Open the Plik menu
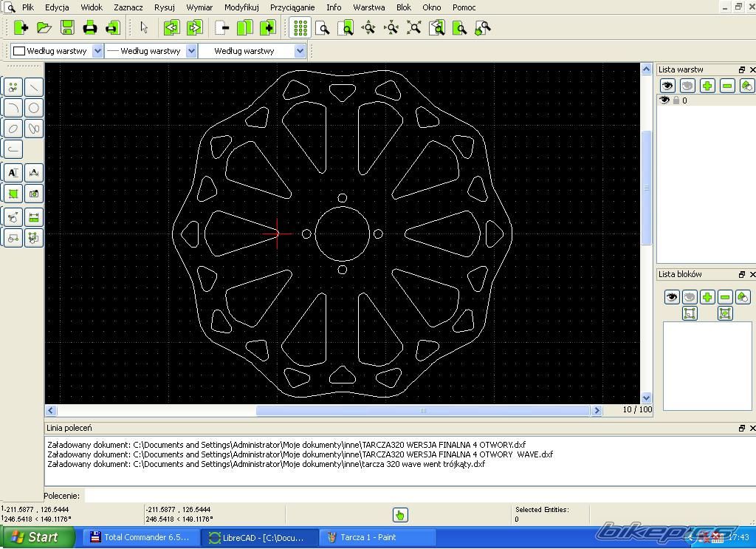This screenshot has height=549, width=756. pyautogui.click(x=28, y=7)
